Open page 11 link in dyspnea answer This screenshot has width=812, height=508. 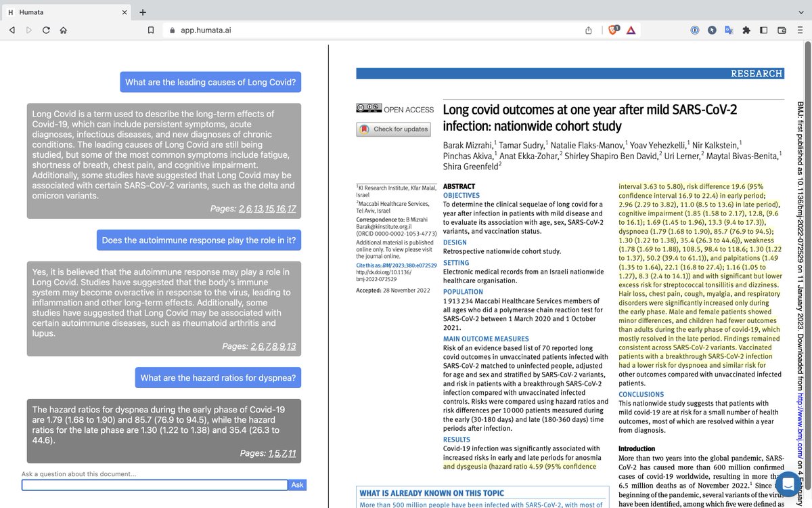[292, 453]
